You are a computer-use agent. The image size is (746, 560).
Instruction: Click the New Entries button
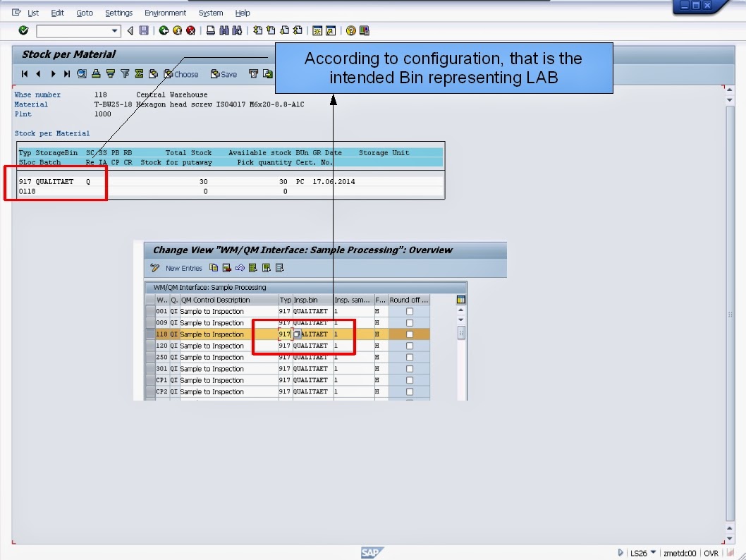pyautogui.click(x=183, y=268)
